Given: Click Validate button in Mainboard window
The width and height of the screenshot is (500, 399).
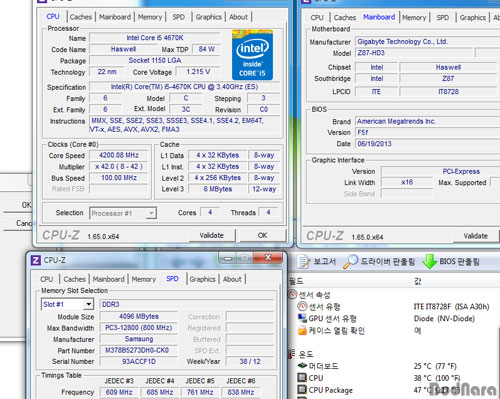Looking at the screenshot, I should click(x=476, y=236).
